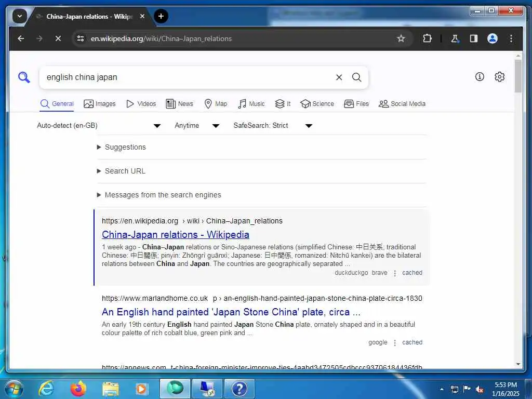Open the Chrome Labs flask icon
Viewport: 532px width, 399px height.
[455, 38]
